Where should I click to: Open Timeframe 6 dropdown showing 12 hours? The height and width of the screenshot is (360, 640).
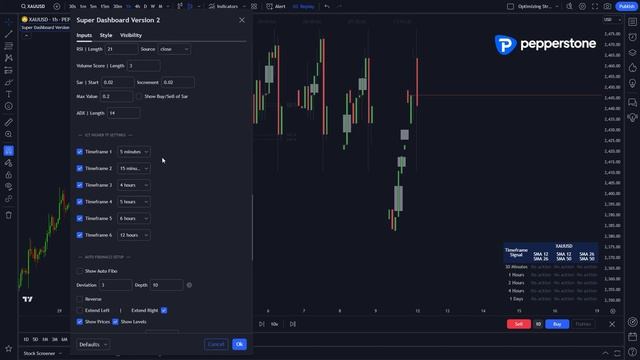click(x=133, y=235)
